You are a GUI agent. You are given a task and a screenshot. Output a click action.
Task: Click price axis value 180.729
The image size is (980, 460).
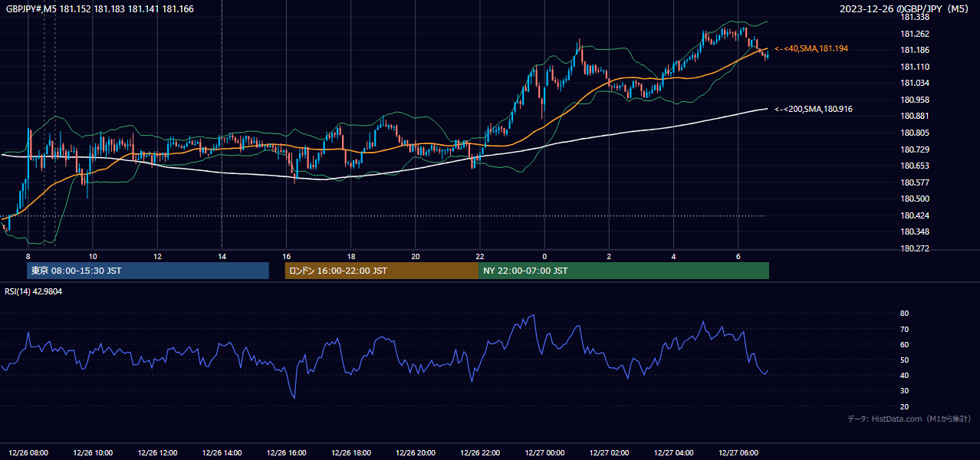(915, 149)
